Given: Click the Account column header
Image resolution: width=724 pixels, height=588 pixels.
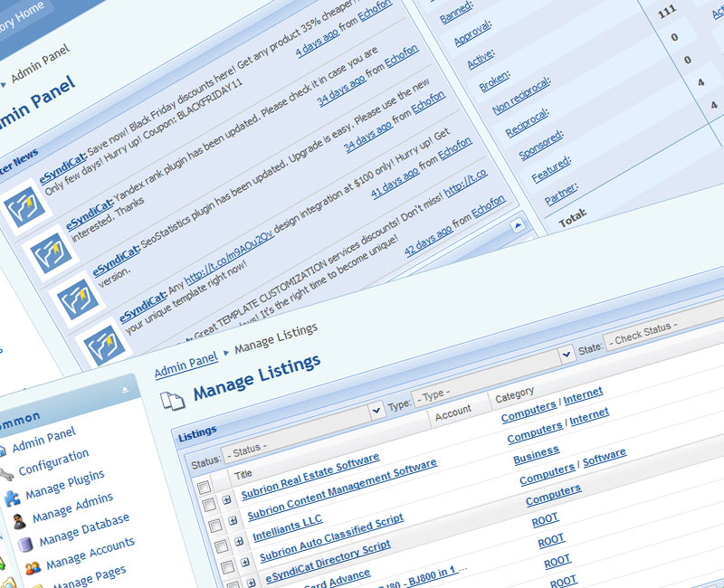Looking at the screenshot, I should 453,413.
